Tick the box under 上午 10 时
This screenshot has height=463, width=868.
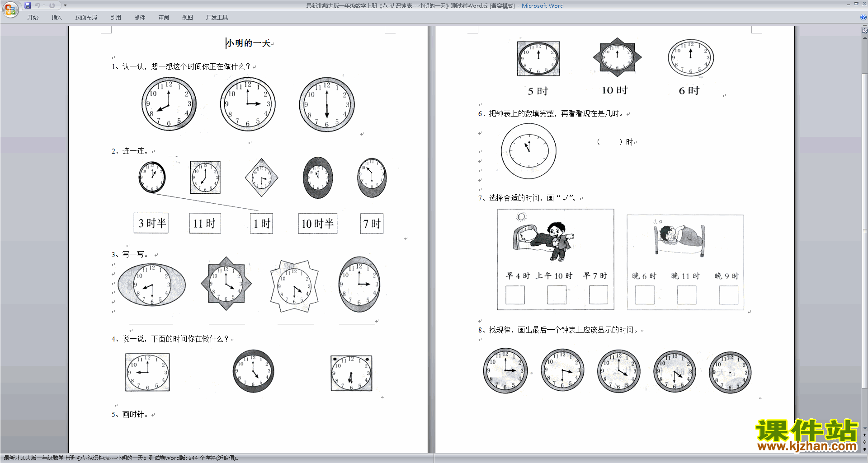click(x=557, y=295)
